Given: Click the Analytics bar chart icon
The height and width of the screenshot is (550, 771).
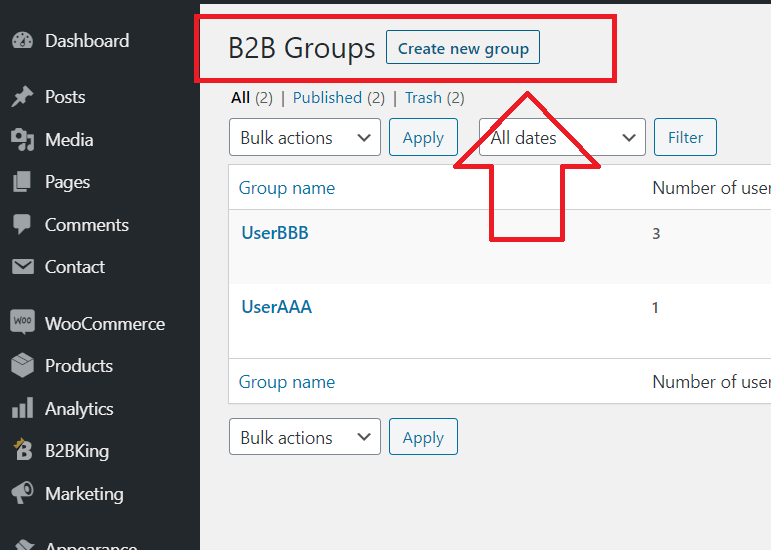Looking at the screenshot, I should click(x=23, y=408).
